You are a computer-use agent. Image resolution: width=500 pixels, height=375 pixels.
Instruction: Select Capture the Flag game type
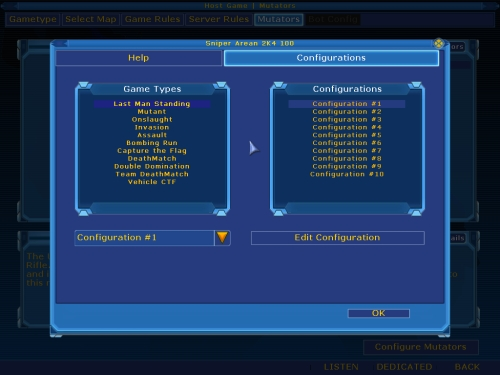pos(152,151)
